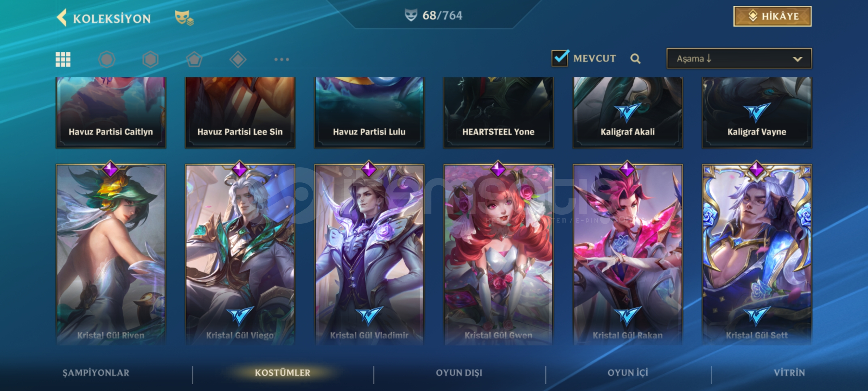
Task: Filter by the pentagon rarity tier icon
Action: (194, 59)
